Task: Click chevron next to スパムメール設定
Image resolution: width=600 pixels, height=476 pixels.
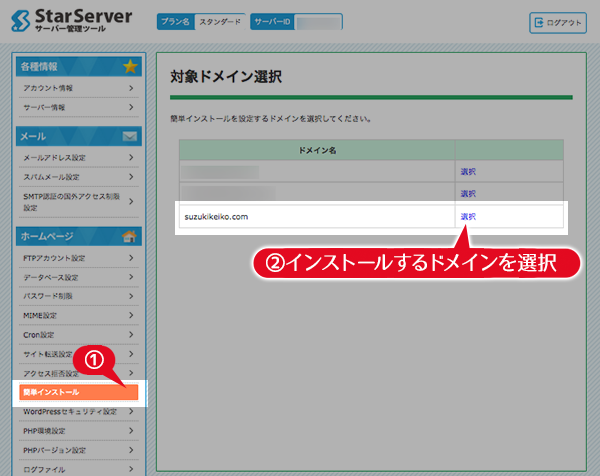Action: pos(131,177)
